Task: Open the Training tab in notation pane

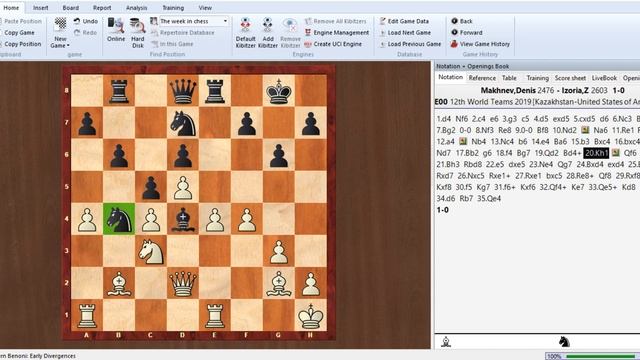Action: coord(537,78)
